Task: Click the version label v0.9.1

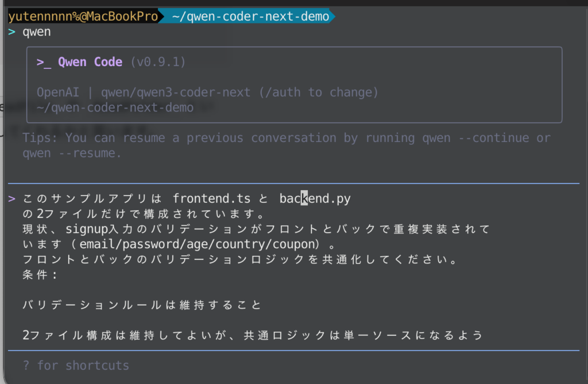Action: [x=158, y=62]
